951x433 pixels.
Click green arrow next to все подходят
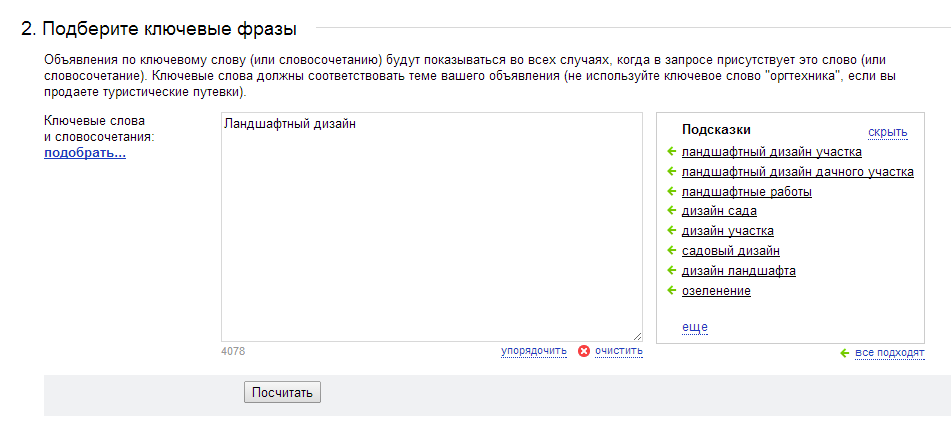pos(844,353)
